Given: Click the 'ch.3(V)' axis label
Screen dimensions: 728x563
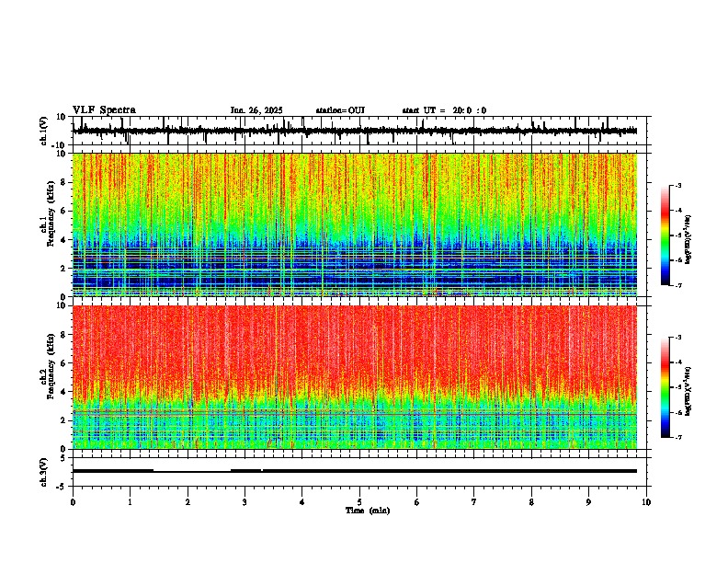Looking at the screenshot, I should (44, 472).
